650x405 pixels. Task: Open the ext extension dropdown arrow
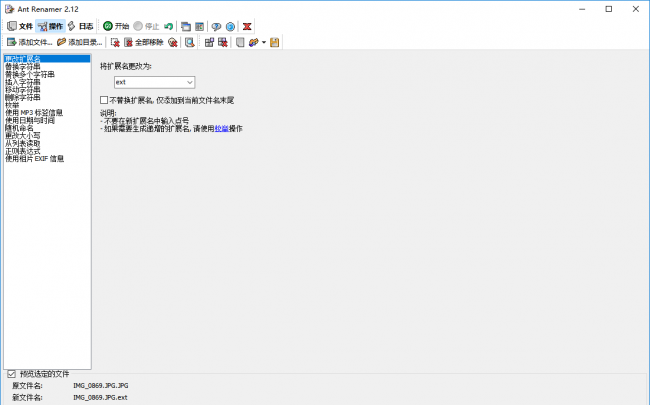[190, 82]
